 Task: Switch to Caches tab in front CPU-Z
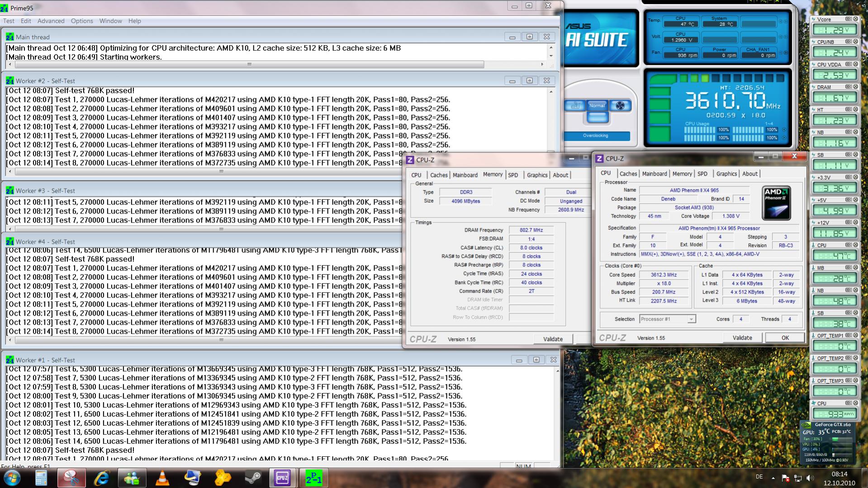pyautogui.click(x=628, y=174)
